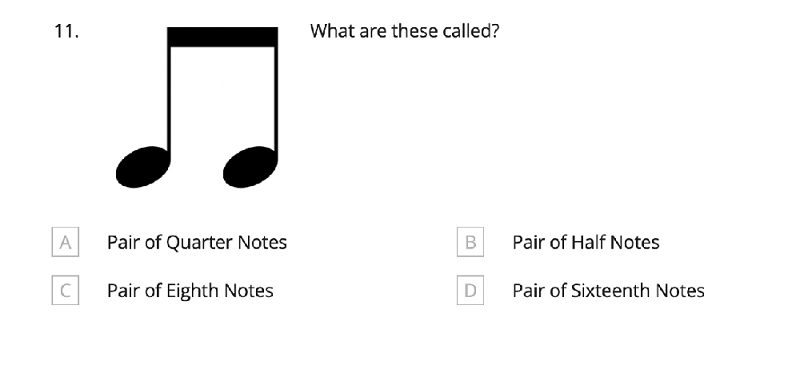Tick answer box B
The width and height of the screenshot is (800, 365).
click(470, 242)
